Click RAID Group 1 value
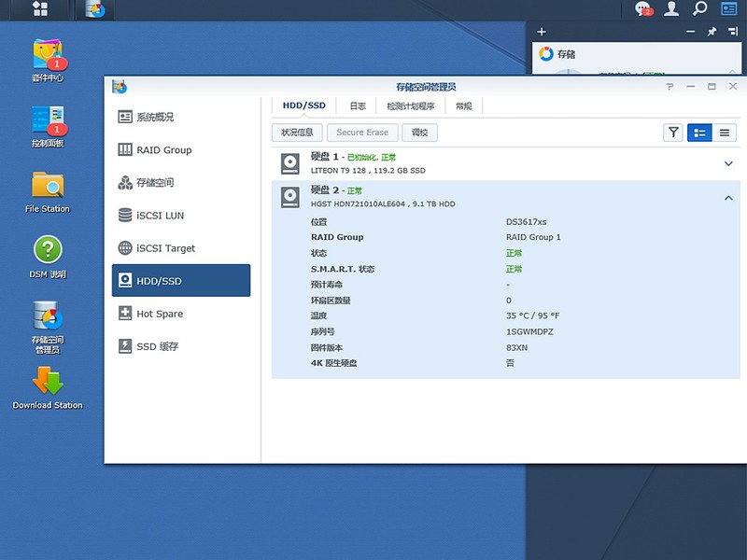 [x=533, y=237]
